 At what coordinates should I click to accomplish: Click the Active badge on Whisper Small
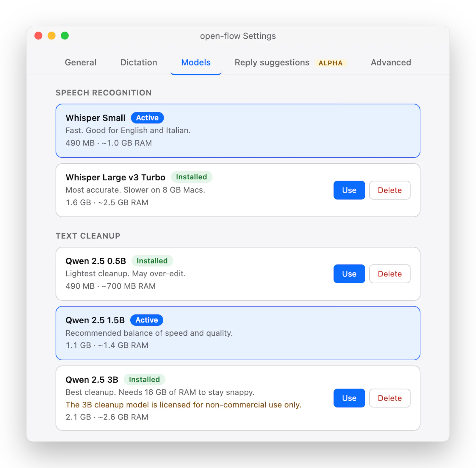[x=147, y=118]
